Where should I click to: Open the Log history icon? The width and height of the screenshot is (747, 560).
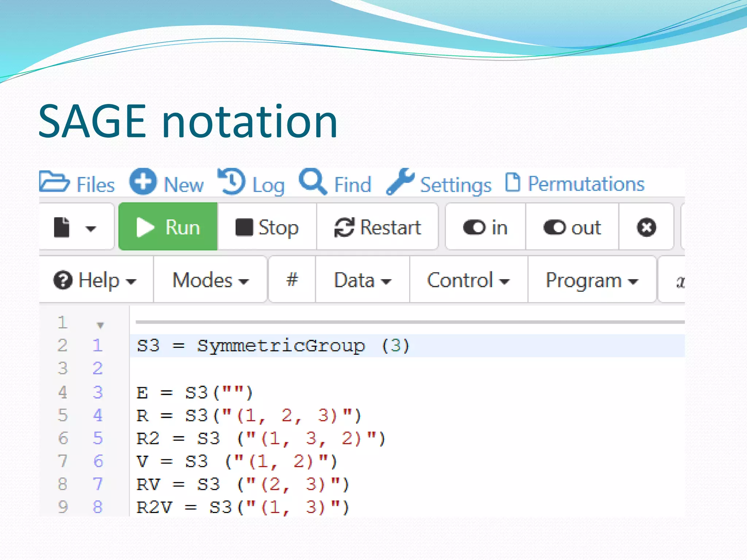pos(232,181)
